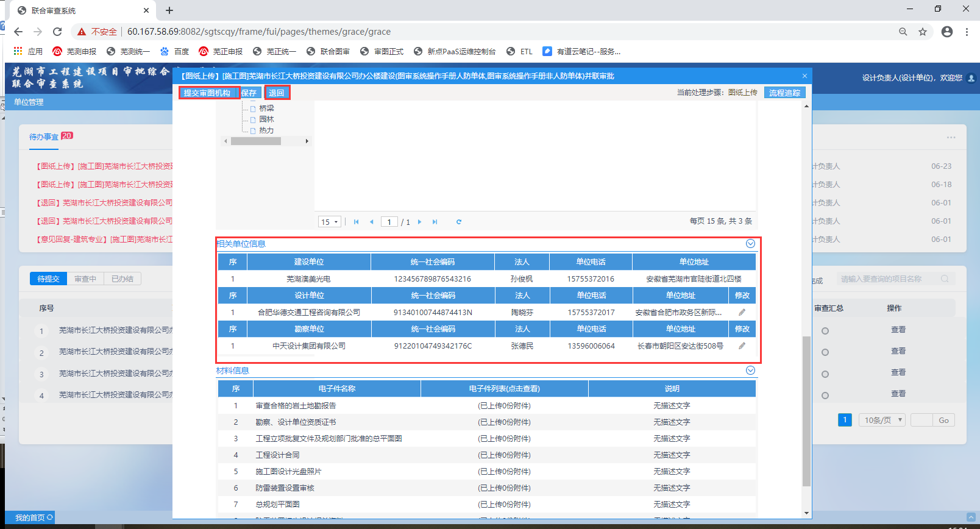Screen dimensions: 980x529
Task: Click the tree panel horizontal scrollbar
Action: [x=256, y=141]
